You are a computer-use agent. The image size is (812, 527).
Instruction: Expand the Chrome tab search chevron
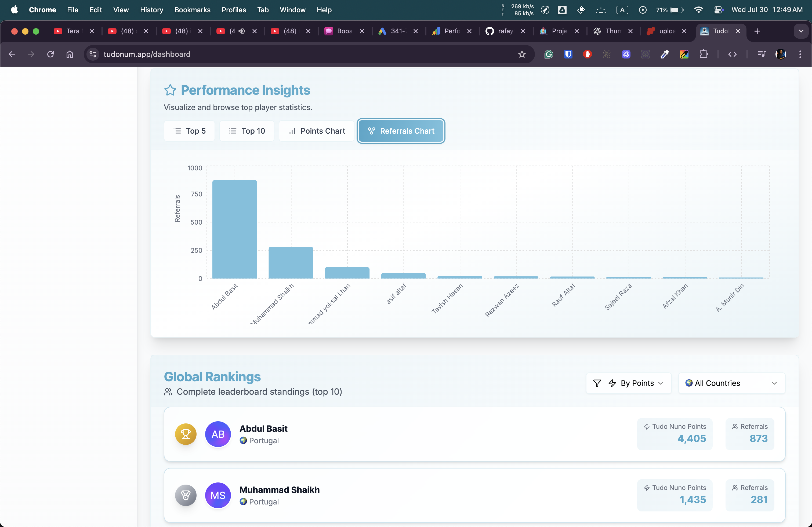[801, 31]
